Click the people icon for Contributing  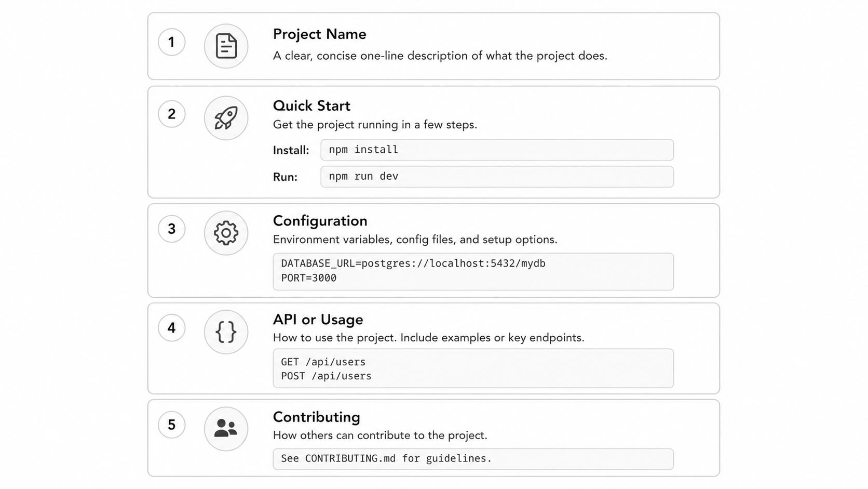coord(226,428)
